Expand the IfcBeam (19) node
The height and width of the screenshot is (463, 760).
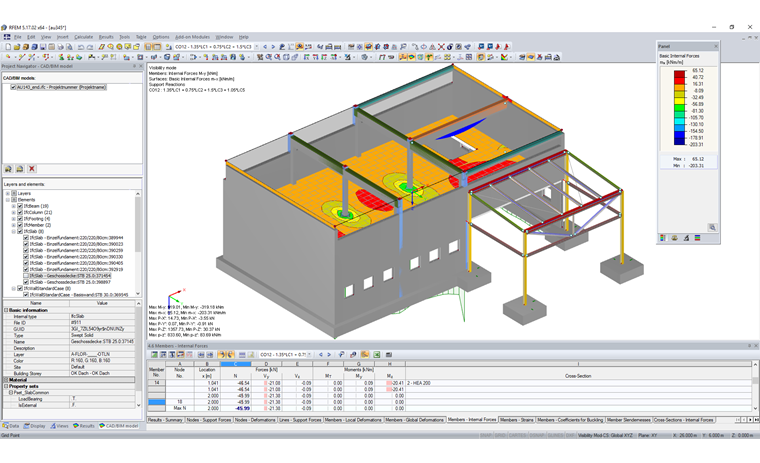point(14,206)
